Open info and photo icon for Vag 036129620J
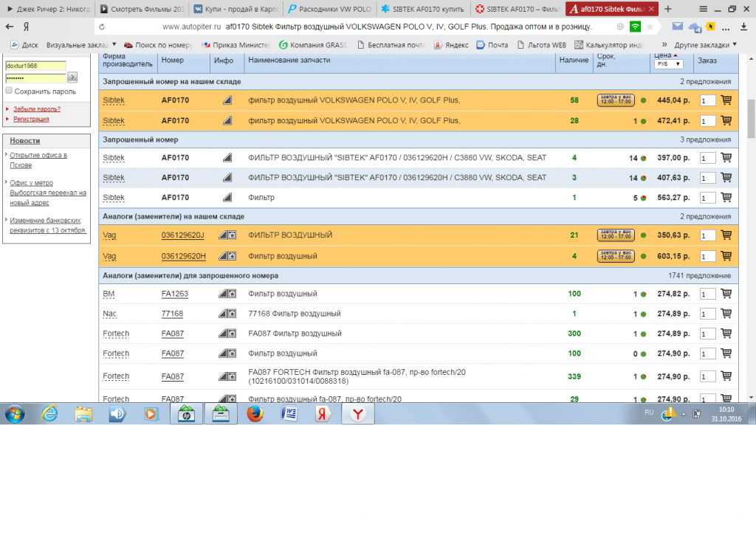 227,235
